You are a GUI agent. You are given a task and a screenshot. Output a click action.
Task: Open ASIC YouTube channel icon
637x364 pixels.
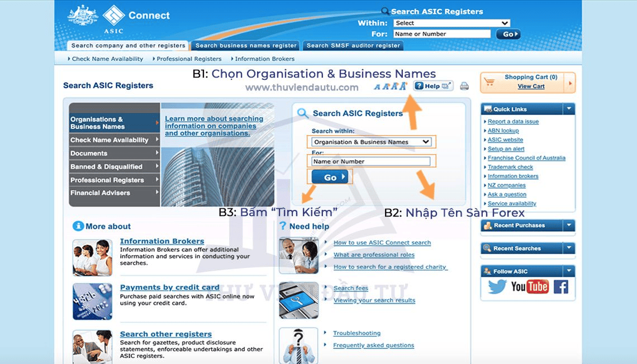coord(530,287)
